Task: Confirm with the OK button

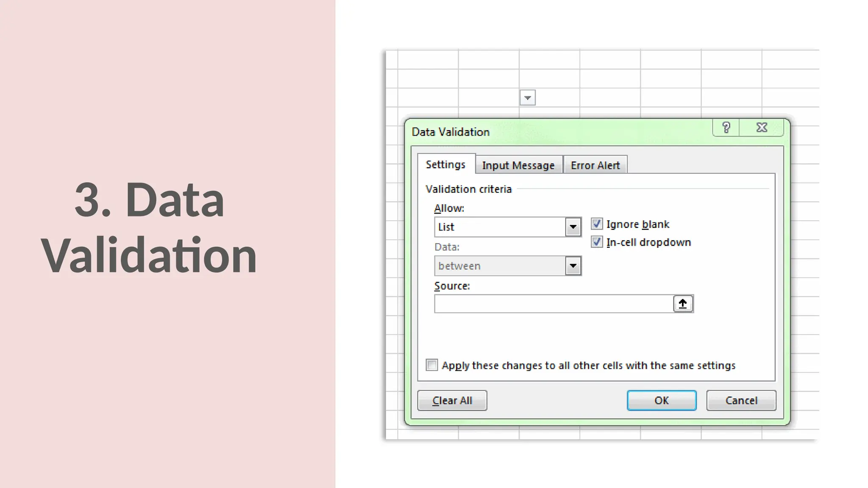Action: click(662, 400)
